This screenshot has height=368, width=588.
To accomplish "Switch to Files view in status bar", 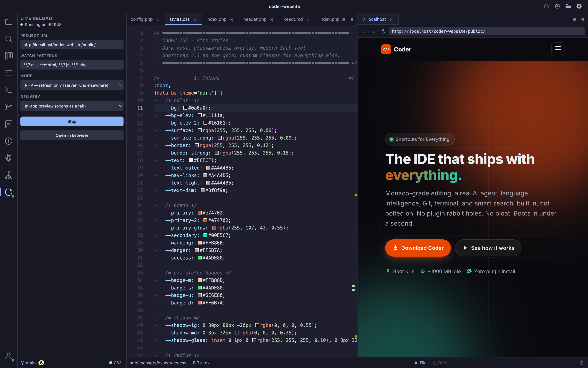I will [x=422, y=363].
